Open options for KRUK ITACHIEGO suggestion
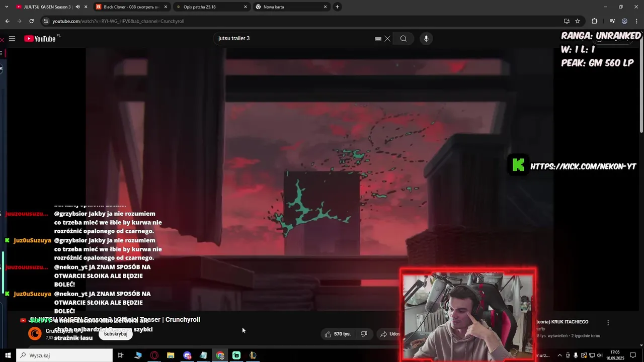The height and width of the screenshot is (362, 644). (x=608, y=323)
